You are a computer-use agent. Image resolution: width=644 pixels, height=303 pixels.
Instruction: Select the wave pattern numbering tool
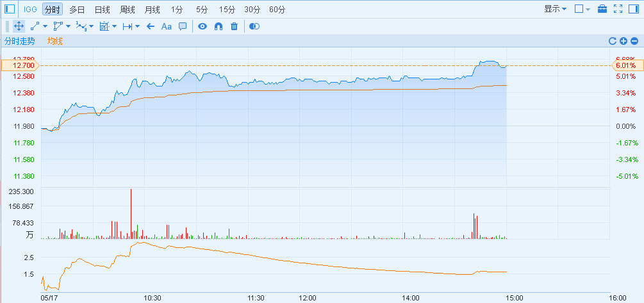point(81,26)
